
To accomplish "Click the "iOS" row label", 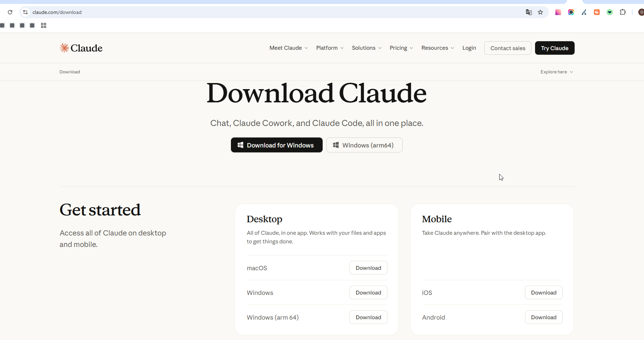I will [x=427, y=293].
